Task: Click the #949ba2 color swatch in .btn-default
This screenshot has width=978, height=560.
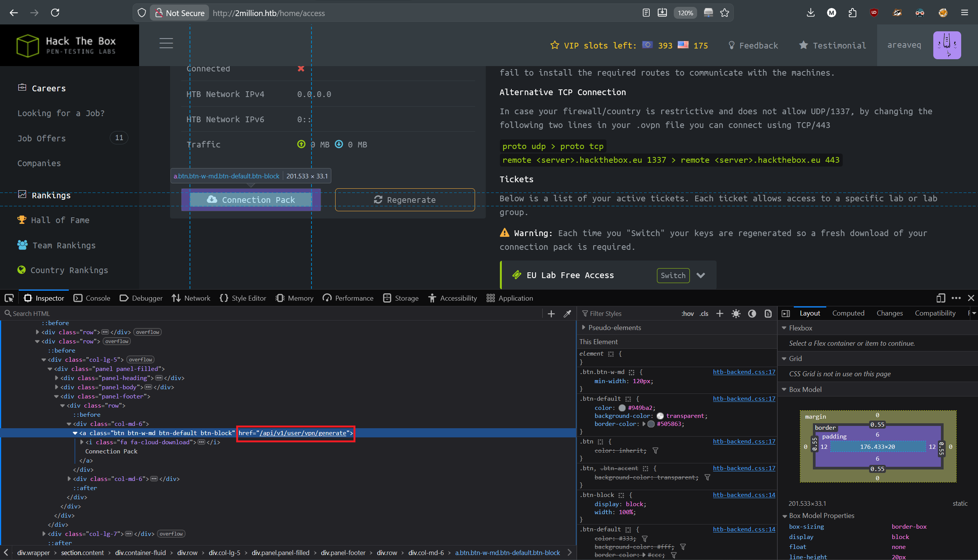Action: 622,408
